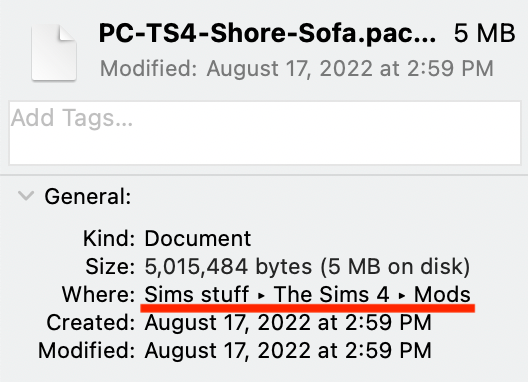Select the Modified date in General section
Viewport: 528px width, 382px height.
tap(288, 350)
